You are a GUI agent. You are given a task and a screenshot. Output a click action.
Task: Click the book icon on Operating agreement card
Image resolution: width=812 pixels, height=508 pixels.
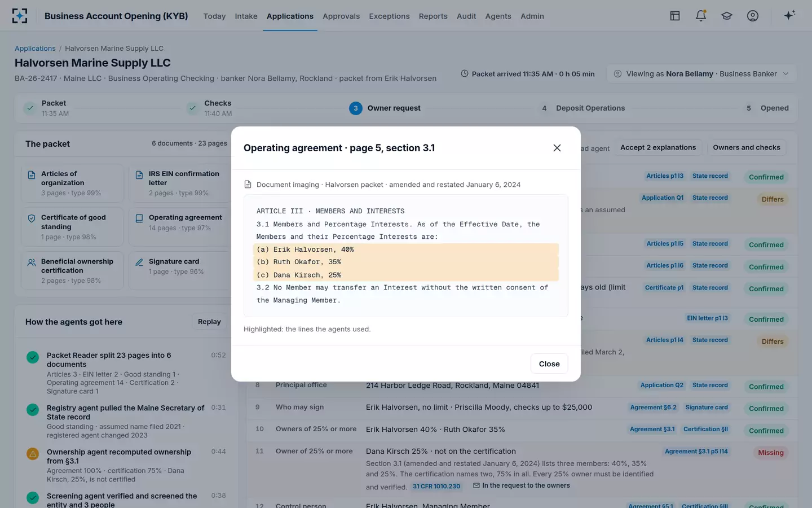(139, 218)
